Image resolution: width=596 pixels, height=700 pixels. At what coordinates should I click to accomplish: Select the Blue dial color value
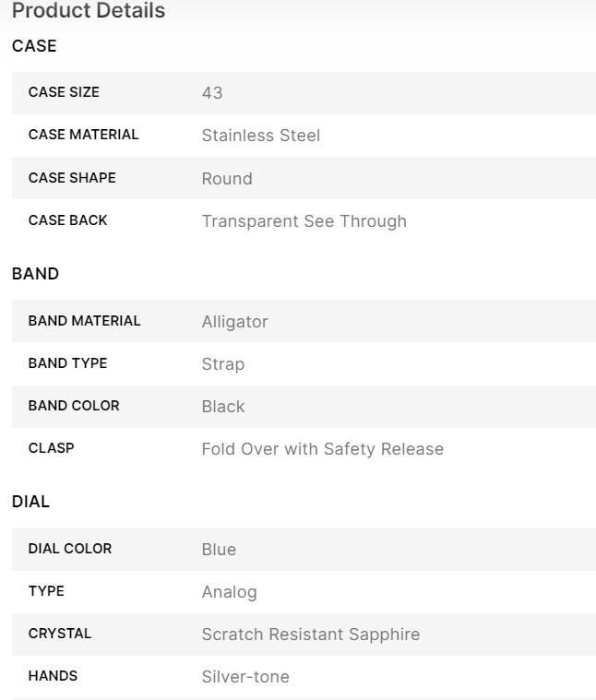pyautogui.click(x=219, y=550)
